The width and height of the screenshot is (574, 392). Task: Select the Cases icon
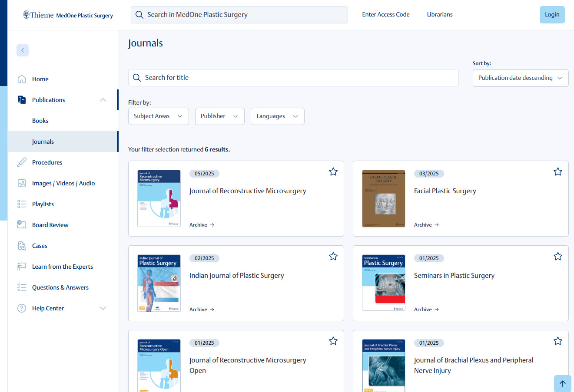(x=21, y=245)
